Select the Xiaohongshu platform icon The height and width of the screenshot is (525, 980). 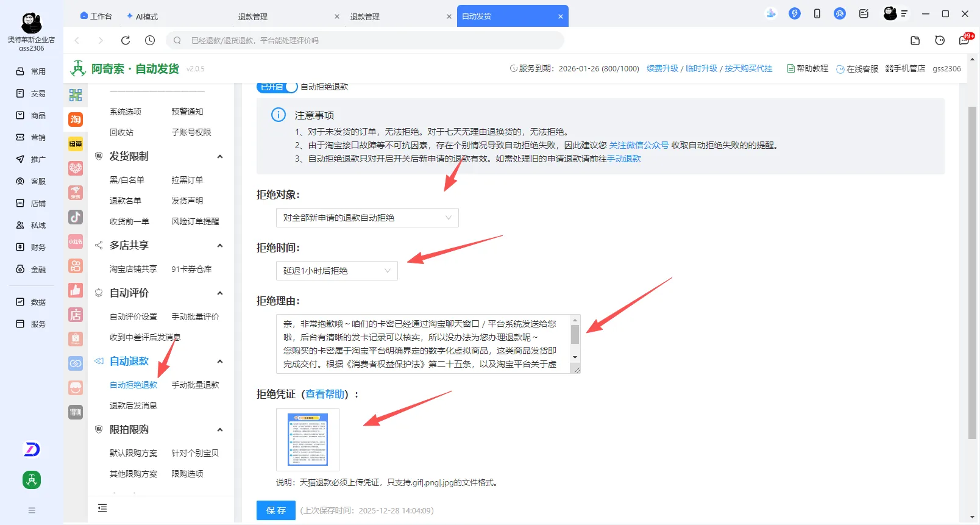pos(76,241)
